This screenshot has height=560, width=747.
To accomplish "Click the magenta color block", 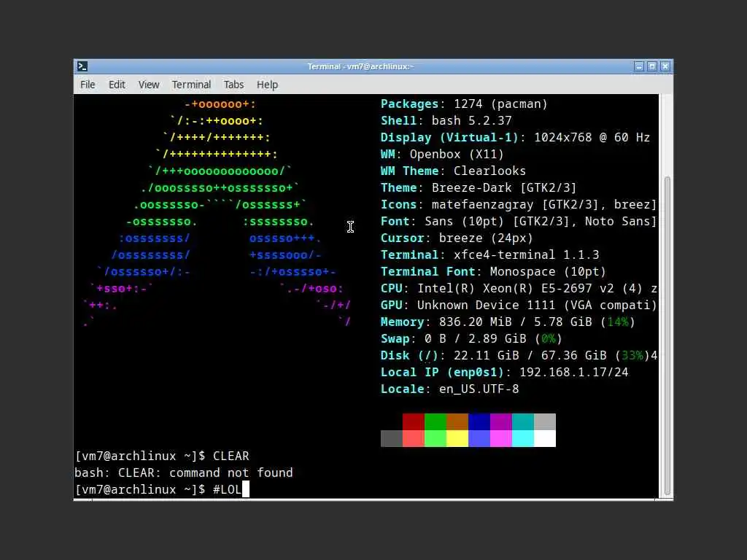I will point(501,438).
